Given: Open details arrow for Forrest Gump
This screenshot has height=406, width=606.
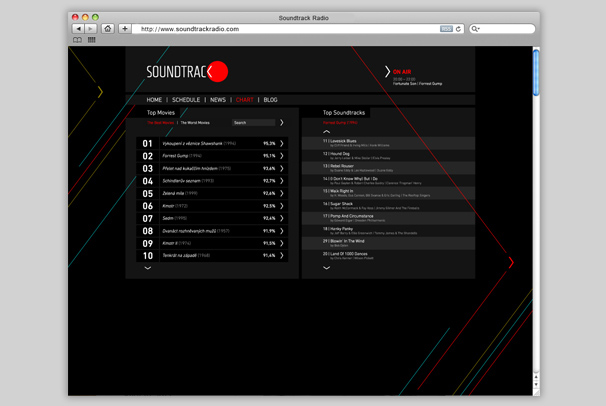Looking at the screenshot, I should click(282, 156).
